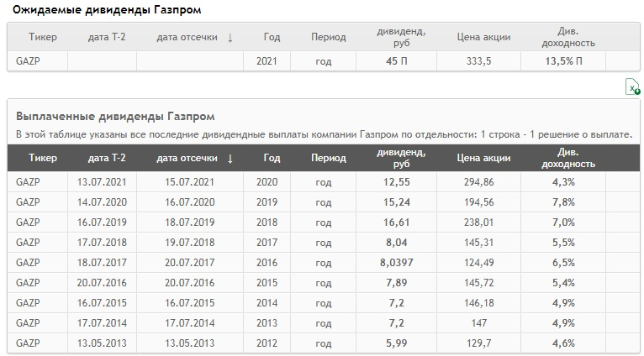Select the cutoff date 13.05.2013 in the second date column
644x356 pixels.
pos(190,343)
